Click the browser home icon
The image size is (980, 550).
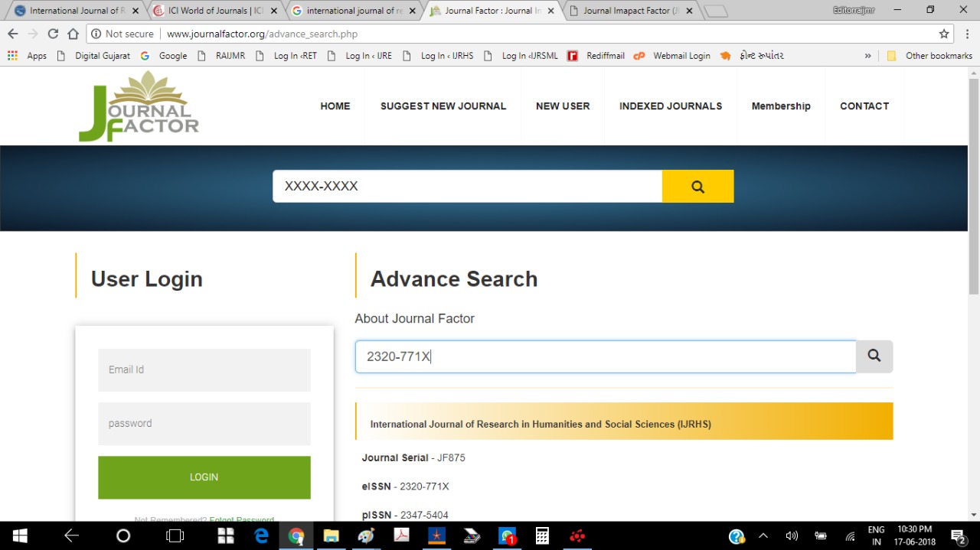tap(73, 34)
